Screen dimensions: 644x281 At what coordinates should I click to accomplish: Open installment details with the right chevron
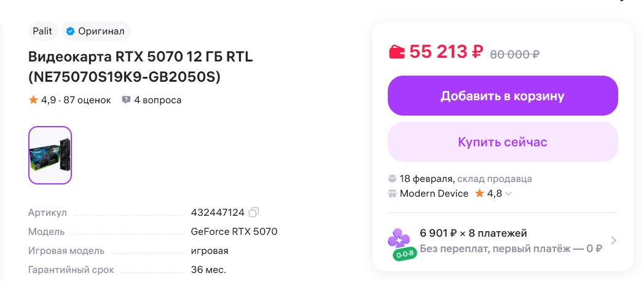[x=613, y=240]
